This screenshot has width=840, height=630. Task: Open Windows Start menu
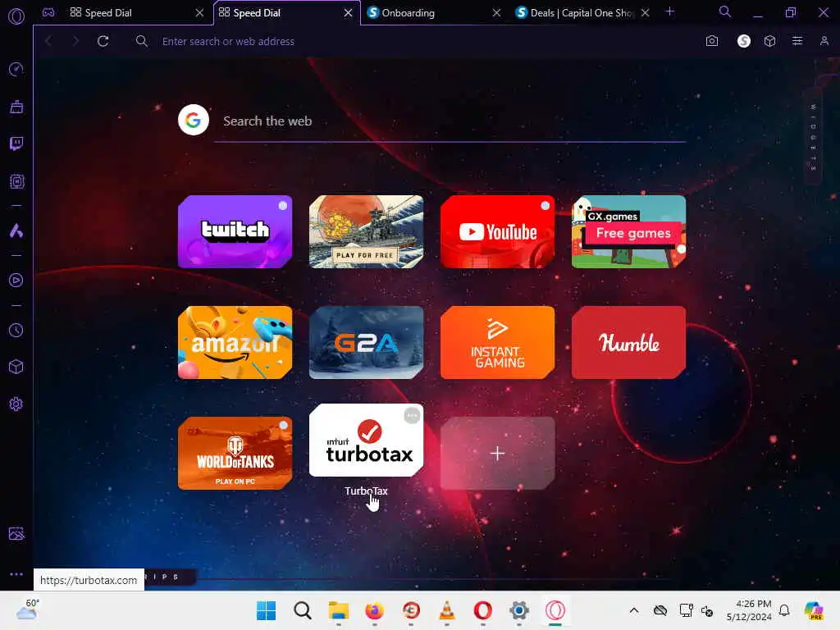pyautogui.click(x=267, y=610)
